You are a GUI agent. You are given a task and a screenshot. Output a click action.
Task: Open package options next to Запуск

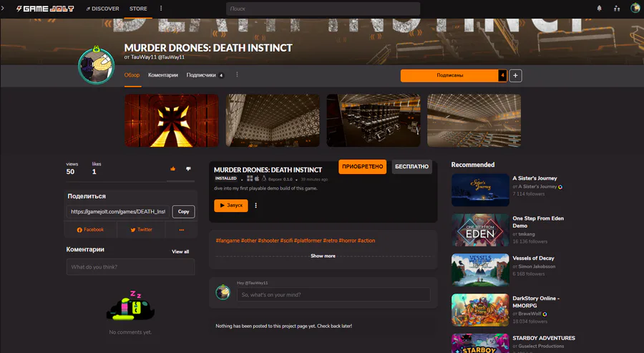[x=255, y=205]
